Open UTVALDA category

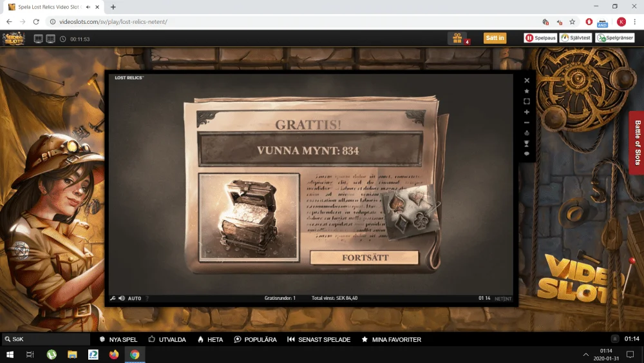167,340
